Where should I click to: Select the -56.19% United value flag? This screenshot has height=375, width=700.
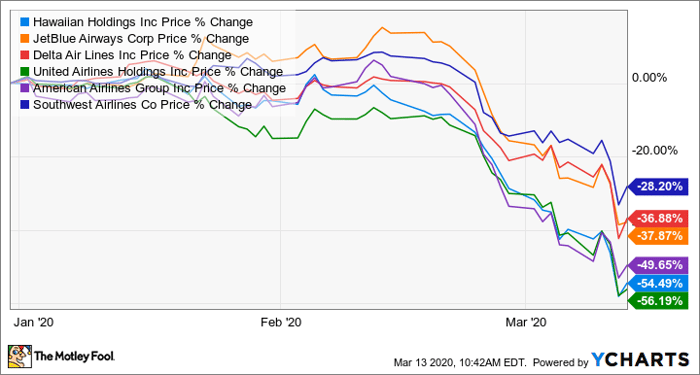[x=658, y=300]
